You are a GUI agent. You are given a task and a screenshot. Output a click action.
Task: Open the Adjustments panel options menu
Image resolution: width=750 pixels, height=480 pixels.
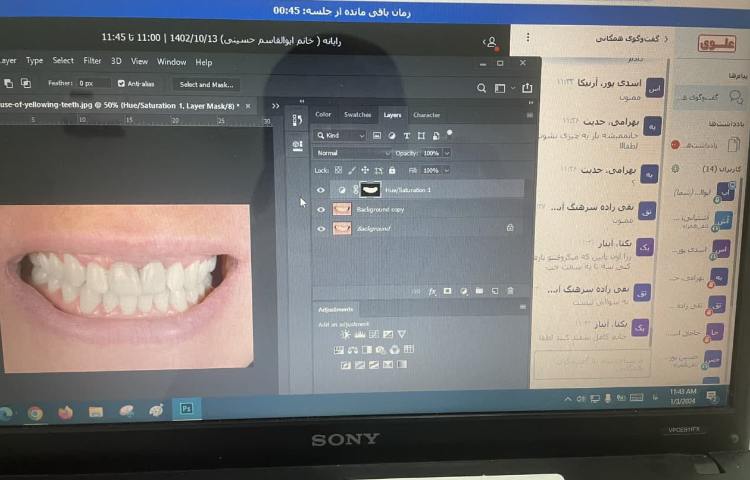pyautogui.click(x=523, y=307)
